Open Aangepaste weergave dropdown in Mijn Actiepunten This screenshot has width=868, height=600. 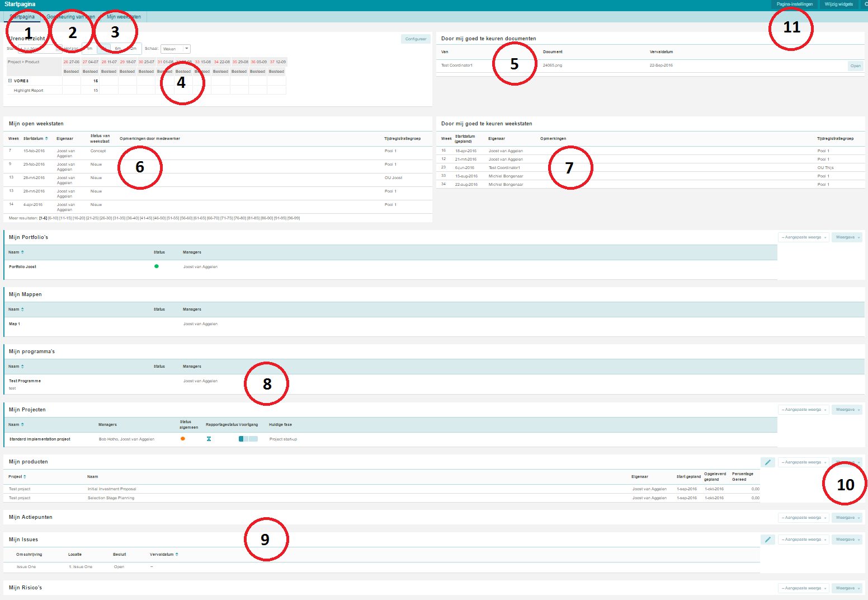pyautogui.click(x=803, y=518)
